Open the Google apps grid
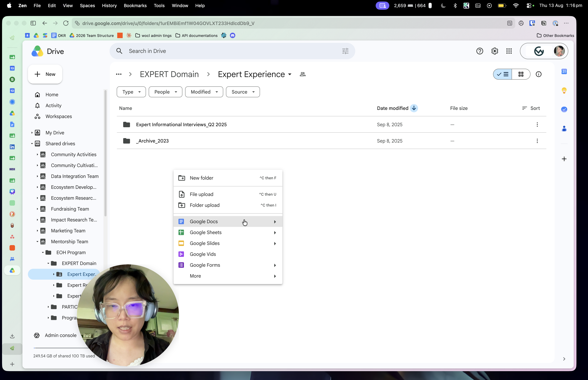 coord(509,51)
